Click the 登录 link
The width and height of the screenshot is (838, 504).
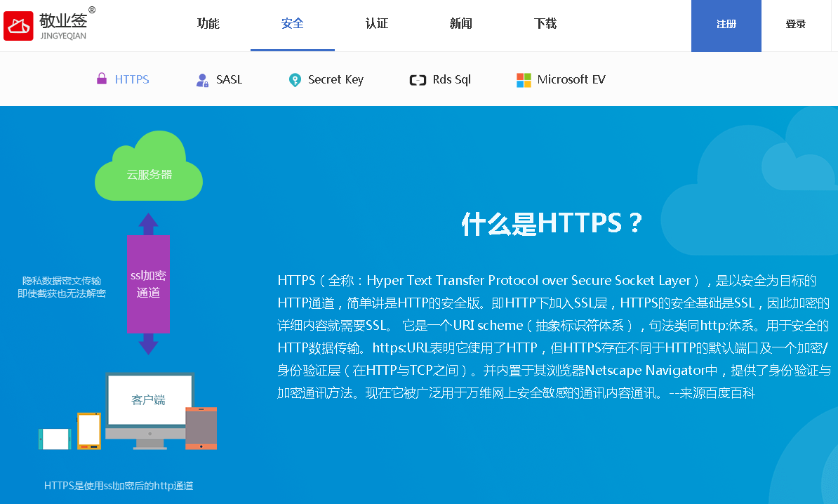pyautogui.click(x=796, y=24)
